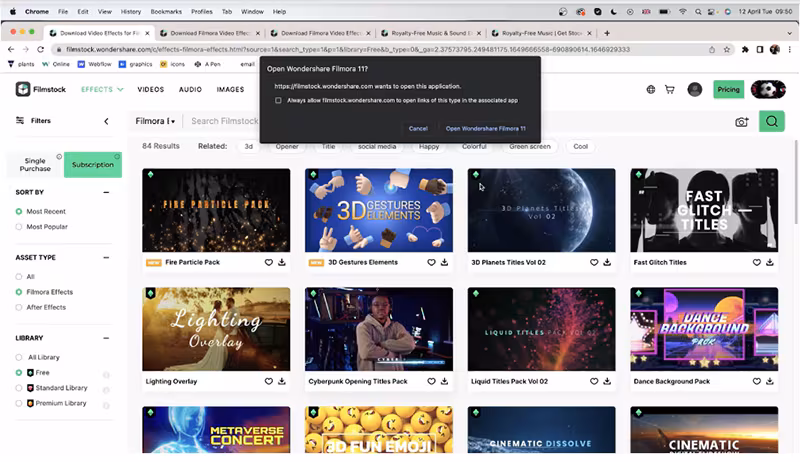Select Free library radio option
This screenshot has width=800, height=462.
tap(19, 372)
